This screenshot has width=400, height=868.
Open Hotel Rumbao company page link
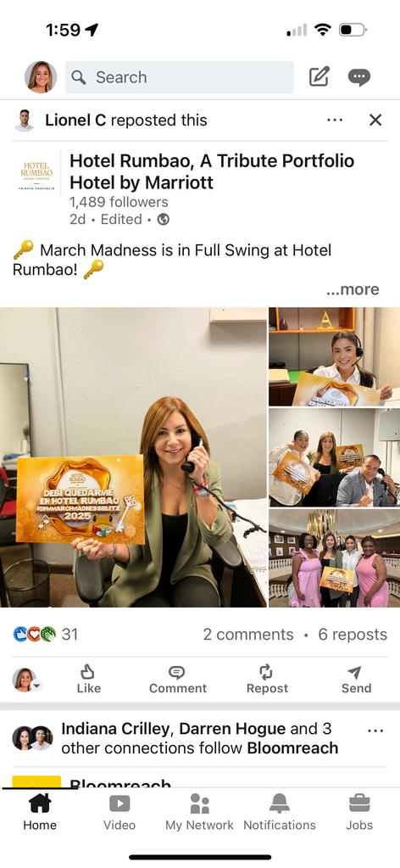pos(212,171)
